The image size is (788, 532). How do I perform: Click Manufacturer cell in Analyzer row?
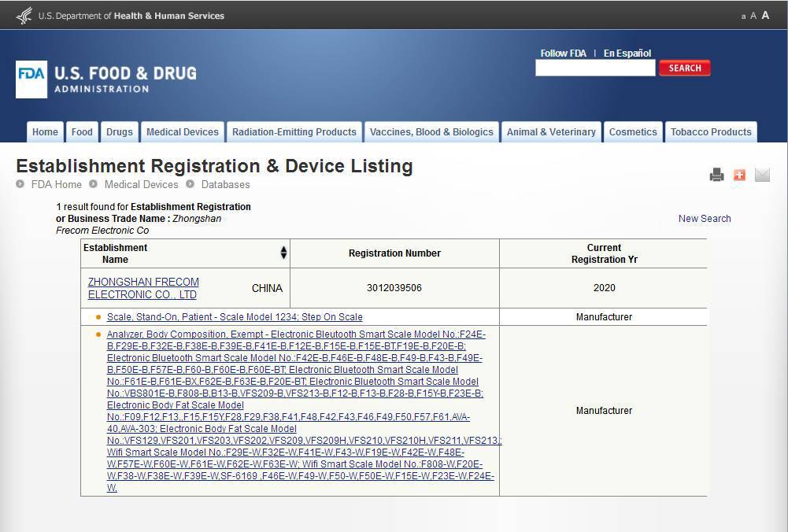604,411
